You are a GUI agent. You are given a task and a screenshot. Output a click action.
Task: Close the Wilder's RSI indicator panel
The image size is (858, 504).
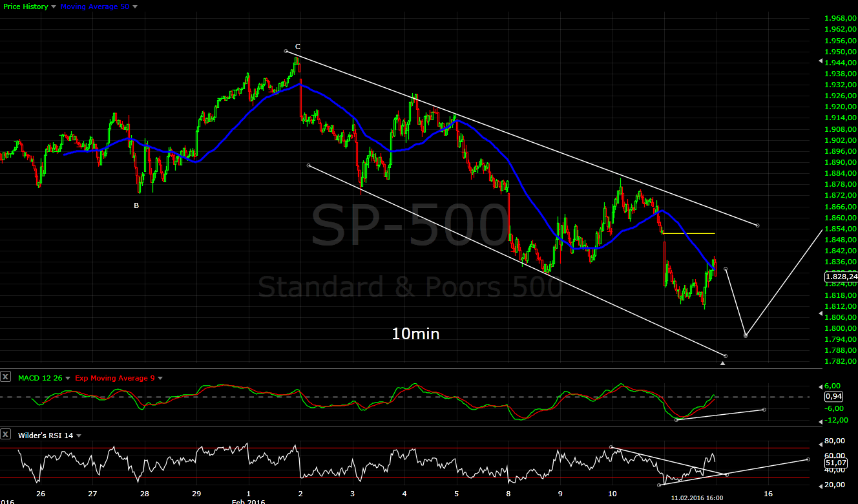point(6,435)
